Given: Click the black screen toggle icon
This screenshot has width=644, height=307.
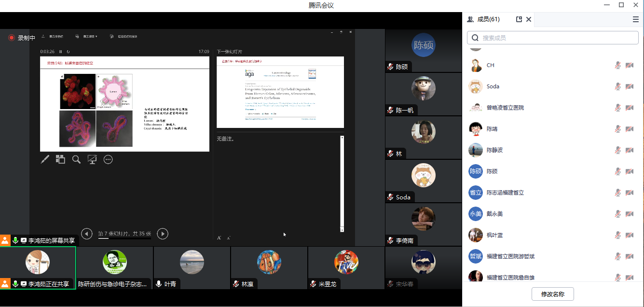Looking at the screenshot, I should pos(92,159).
